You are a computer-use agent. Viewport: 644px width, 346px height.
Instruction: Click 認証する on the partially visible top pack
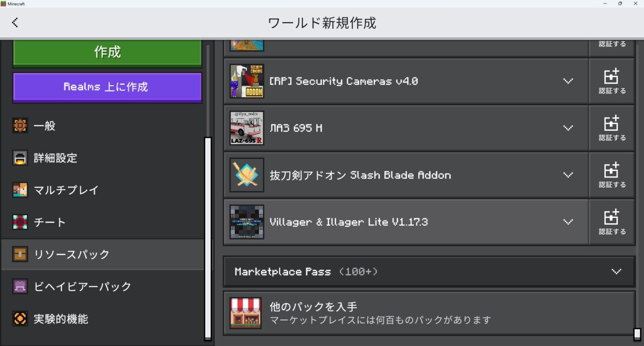click(x=612, y=47)
